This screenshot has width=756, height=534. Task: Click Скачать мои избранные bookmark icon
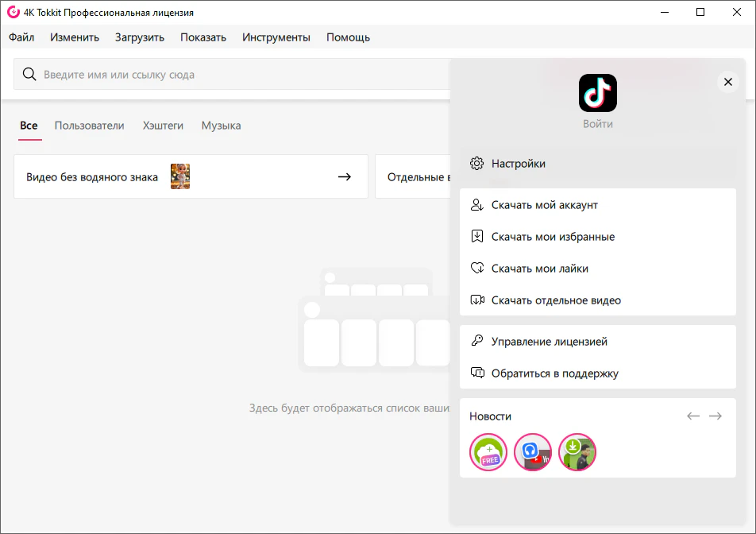click(x=477, y=237)
